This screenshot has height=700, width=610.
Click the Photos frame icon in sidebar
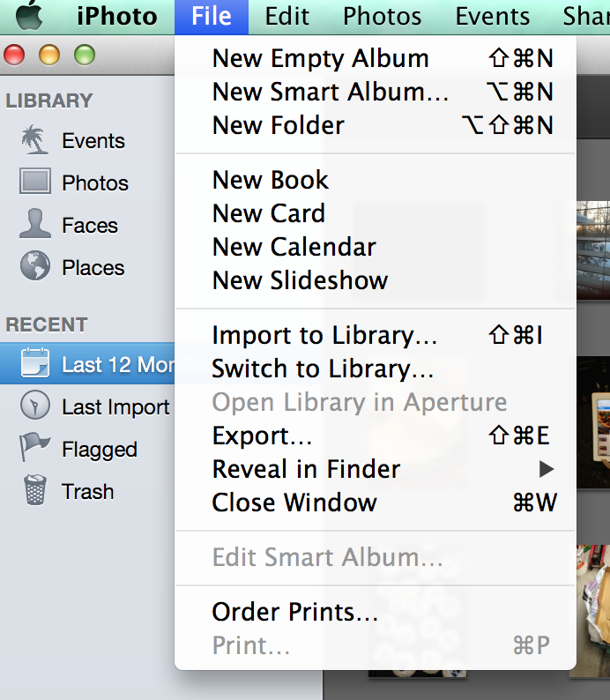point(34,182)
